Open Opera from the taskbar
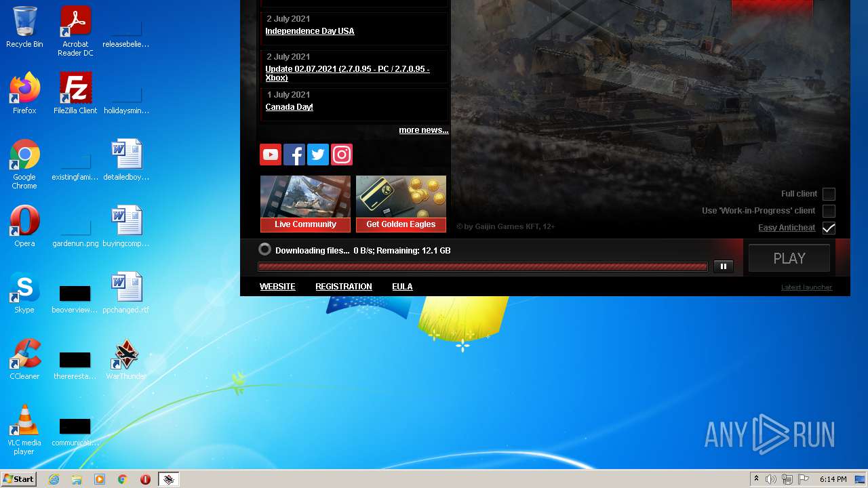This screenshot has width=868, height=488. [x=145, y=479]
